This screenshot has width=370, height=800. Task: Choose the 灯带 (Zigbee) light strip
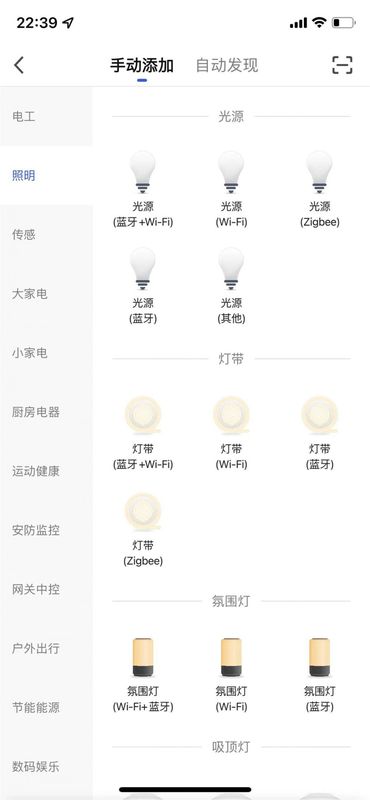(143, 512)
